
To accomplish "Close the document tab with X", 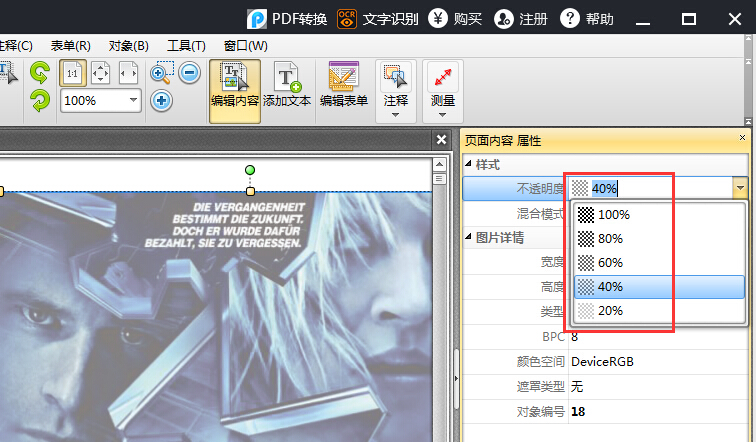I will [441, 139].
